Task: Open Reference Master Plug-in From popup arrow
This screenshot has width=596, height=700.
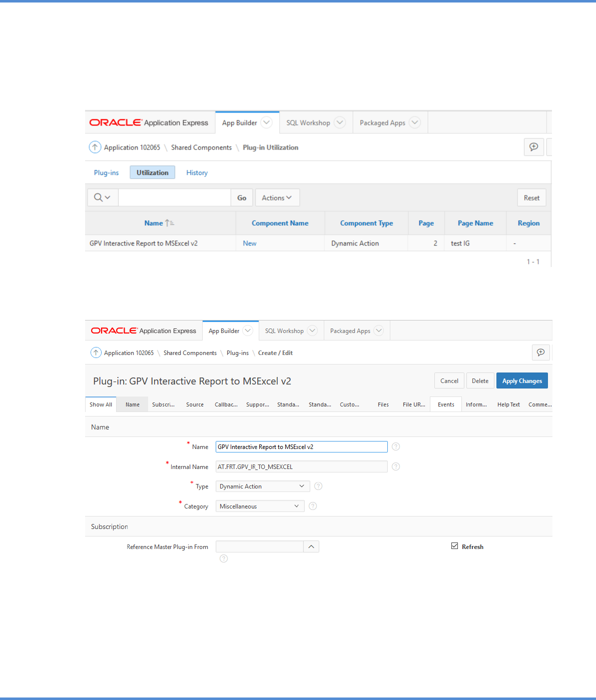Action: pyautogui.click(x=311, y=546)
